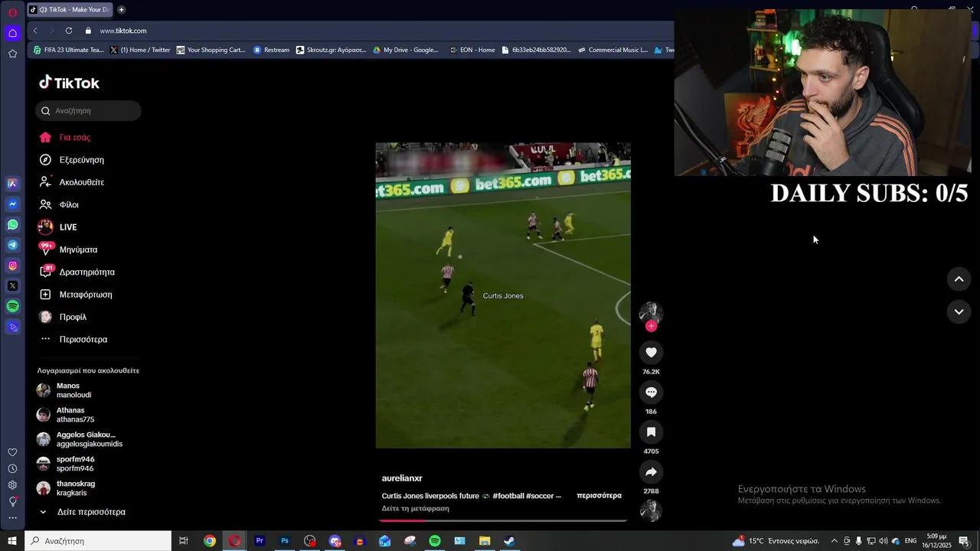Viewport: 980px width, 551px height.
Task: Share the video with the arrow icon
Action: pos(651,471)
